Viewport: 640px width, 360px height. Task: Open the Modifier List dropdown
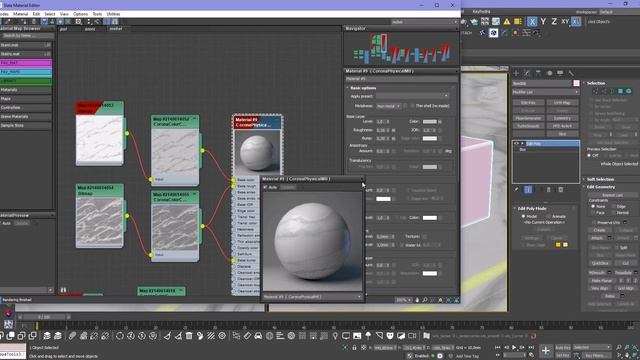[546, 92]
